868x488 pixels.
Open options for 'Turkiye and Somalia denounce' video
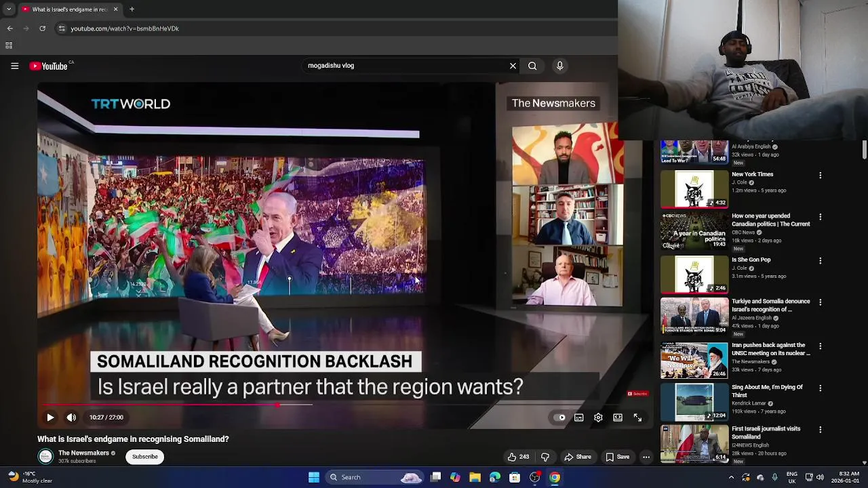tap(820, 303)
